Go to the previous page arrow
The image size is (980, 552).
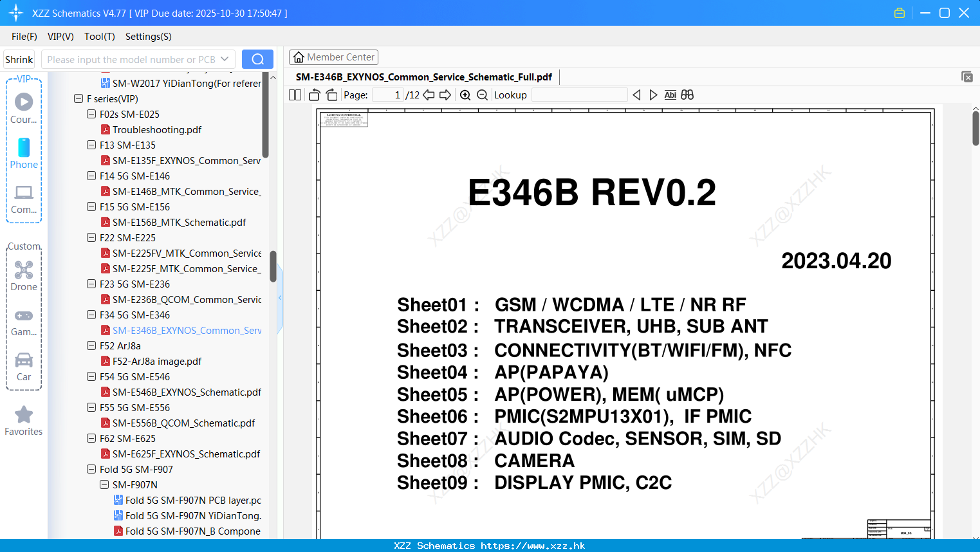(429, 95)
